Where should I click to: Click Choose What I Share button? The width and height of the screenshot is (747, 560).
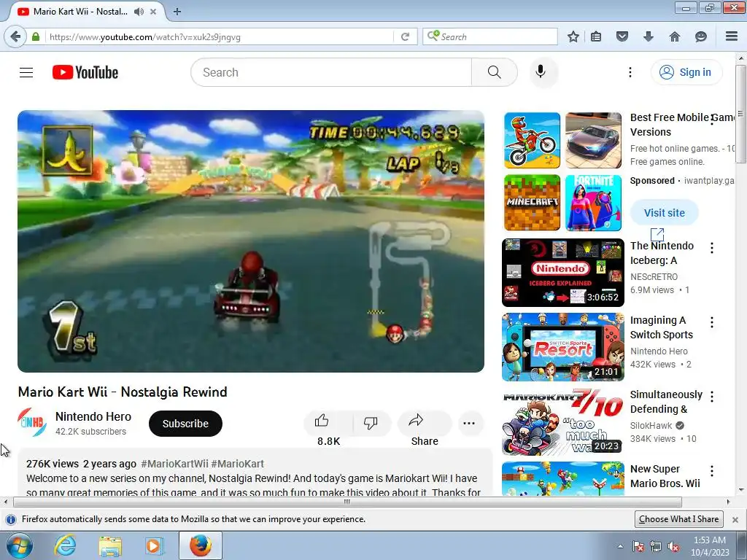point(679,519)
